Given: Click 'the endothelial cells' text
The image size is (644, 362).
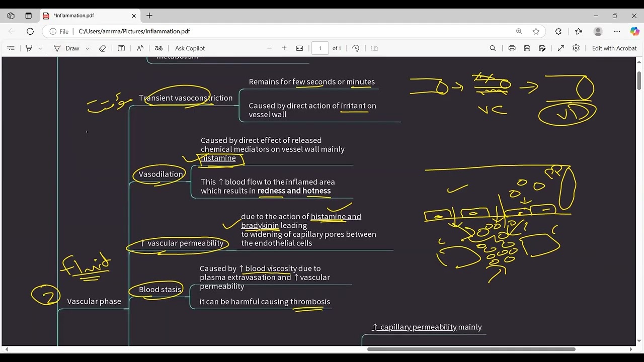Looking at the screenshot, I should pos(277,243).
